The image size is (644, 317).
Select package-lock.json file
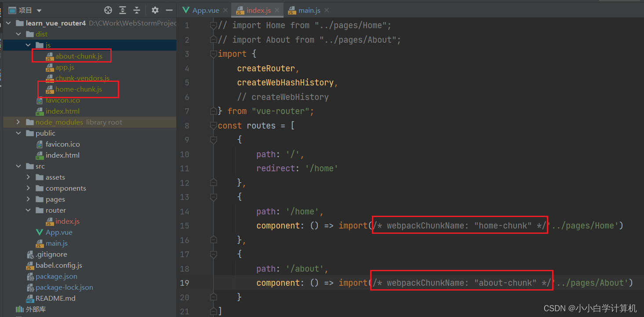click(64, 287)
